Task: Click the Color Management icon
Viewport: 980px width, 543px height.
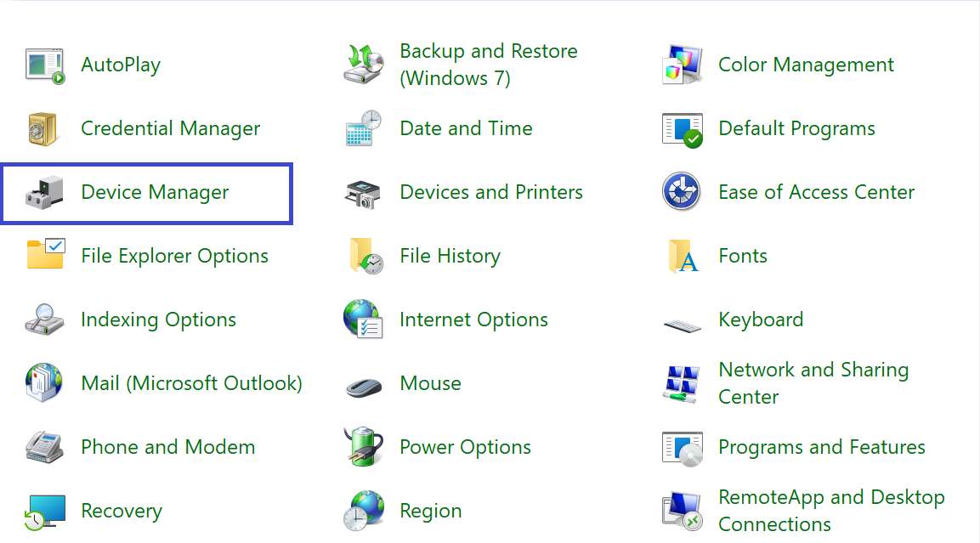Action: point(682,65)
